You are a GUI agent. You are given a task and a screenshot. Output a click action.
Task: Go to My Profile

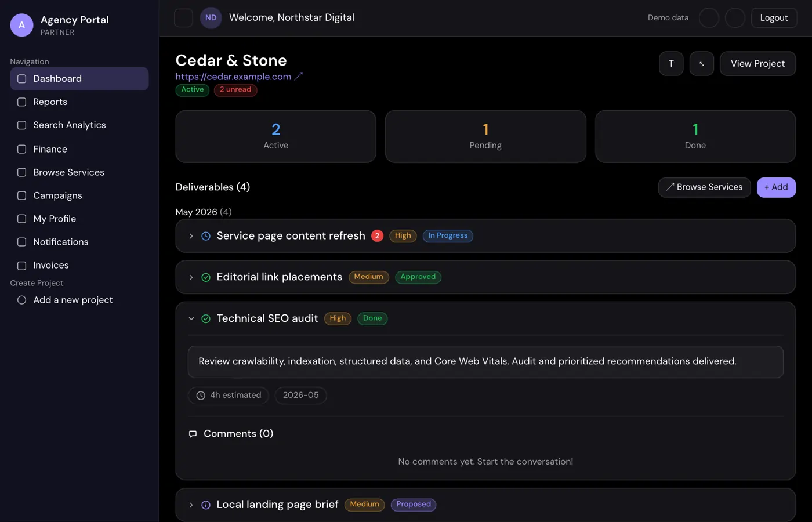coord(79,219)
